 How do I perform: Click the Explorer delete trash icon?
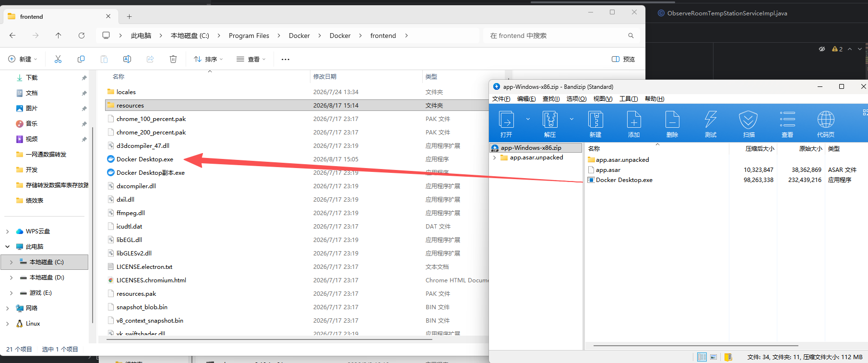point(173,59)
